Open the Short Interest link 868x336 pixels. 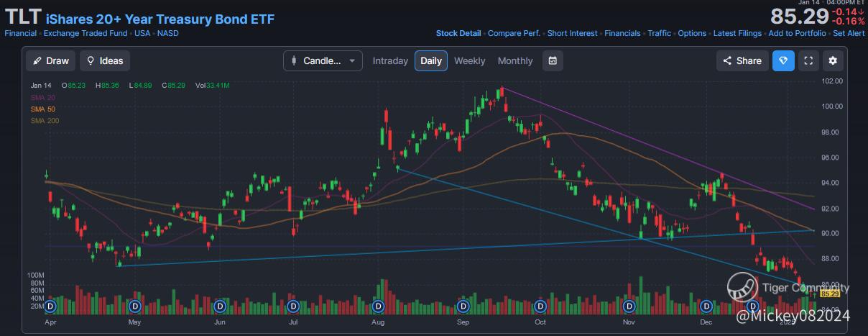573,33
